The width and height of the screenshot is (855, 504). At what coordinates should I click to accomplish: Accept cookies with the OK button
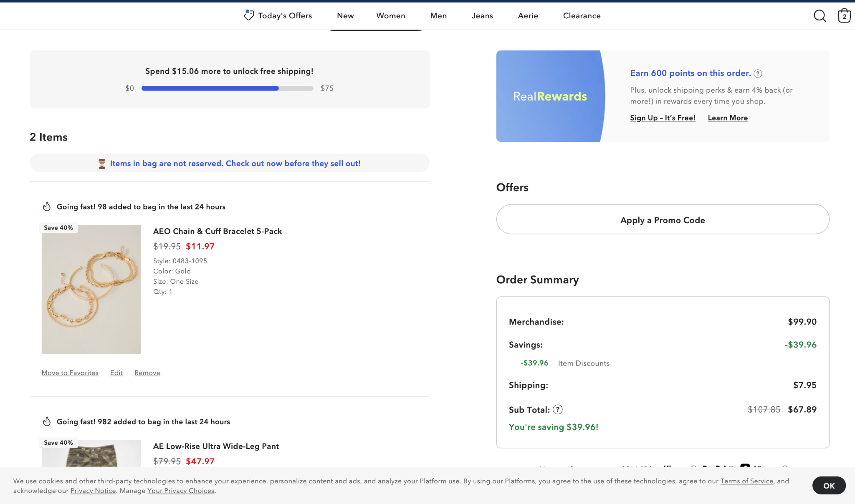[829, 486]
